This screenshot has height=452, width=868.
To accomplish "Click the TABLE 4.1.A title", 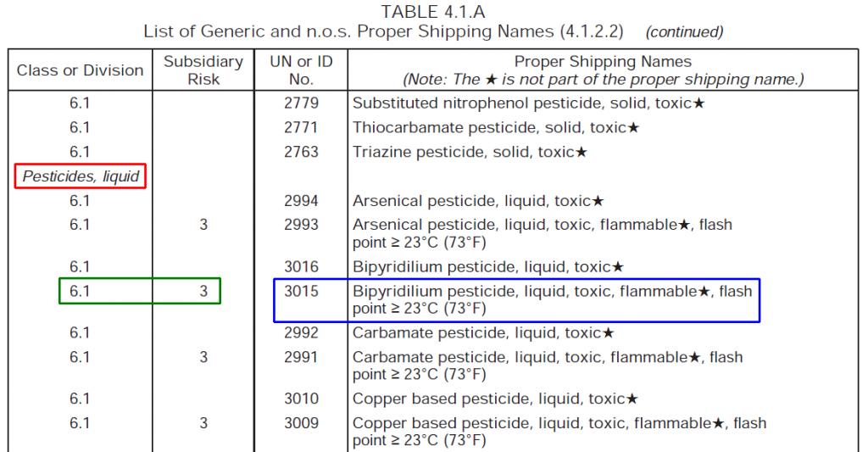I will pos(433,11).
